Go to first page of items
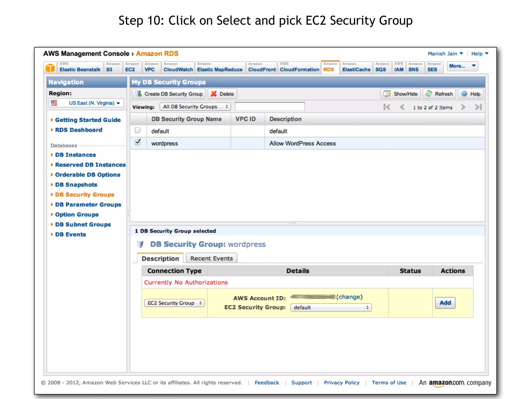 387,107
